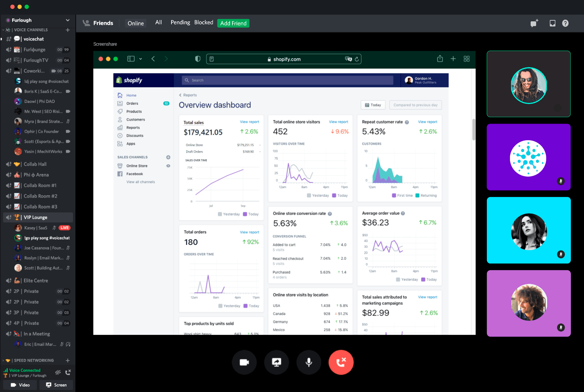Click the reader view icon in address bar

point(211,59)
